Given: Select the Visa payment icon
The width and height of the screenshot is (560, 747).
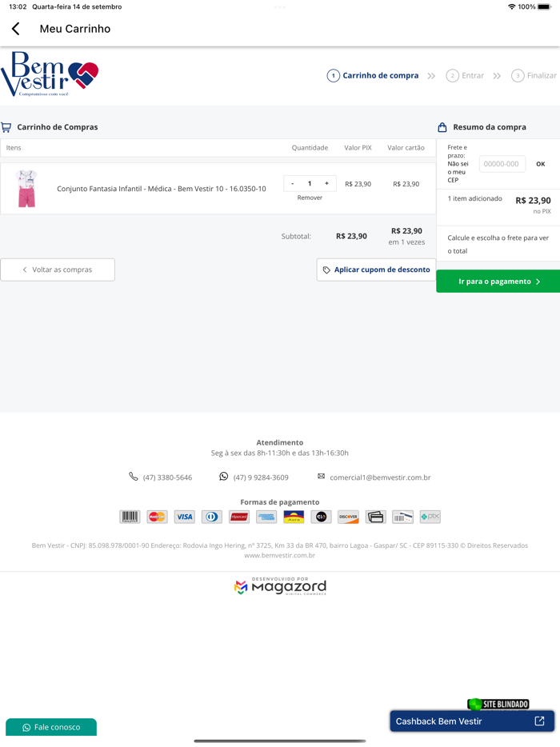Looking at the screenshot, I should click(x=185, y=517).
